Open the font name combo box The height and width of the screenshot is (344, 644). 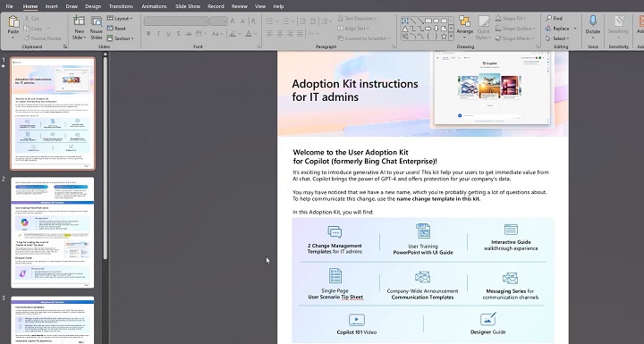pyautogui.click(x=176, y=21)
